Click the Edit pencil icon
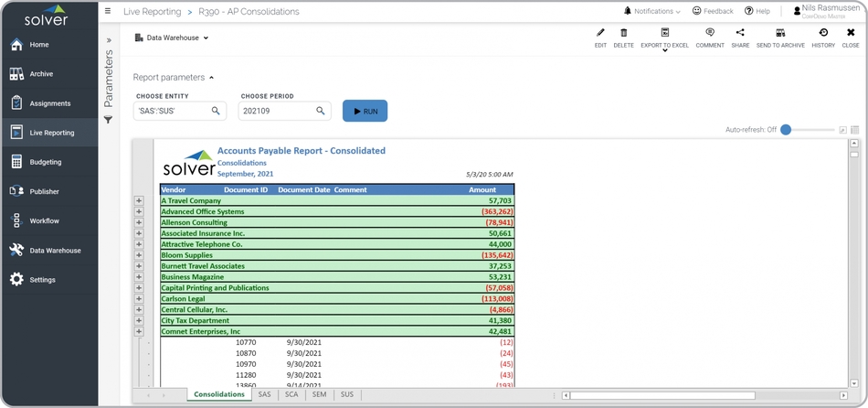The height and width of the screenshot is (408, 868). pyautogui.click(x=600, y=33)
